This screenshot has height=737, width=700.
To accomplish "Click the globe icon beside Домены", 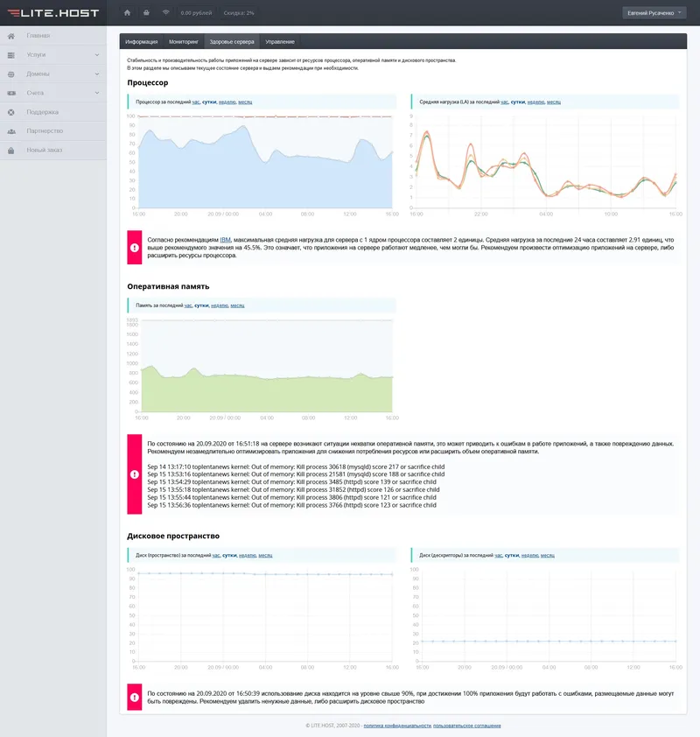I will click(11, 74).
